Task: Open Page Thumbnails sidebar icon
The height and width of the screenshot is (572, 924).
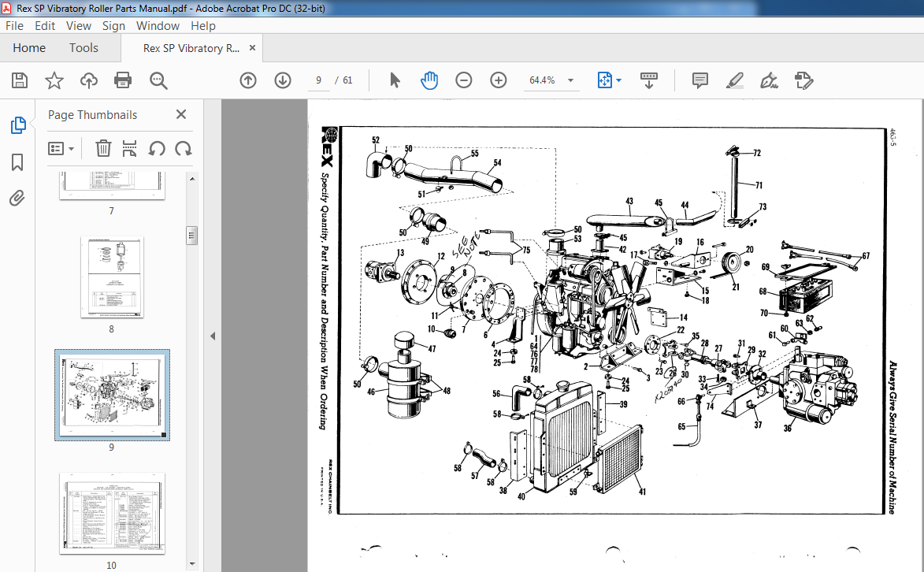Action: [x=17, y=125]
